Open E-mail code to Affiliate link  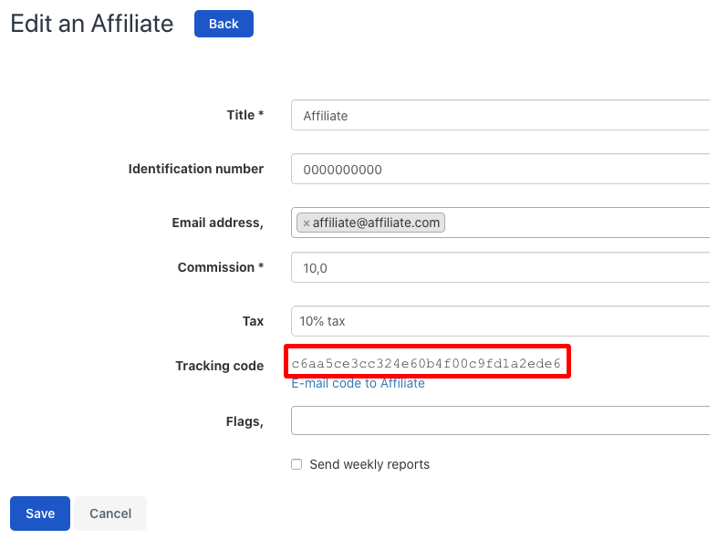pyautogui.click(x=358, y=384)
